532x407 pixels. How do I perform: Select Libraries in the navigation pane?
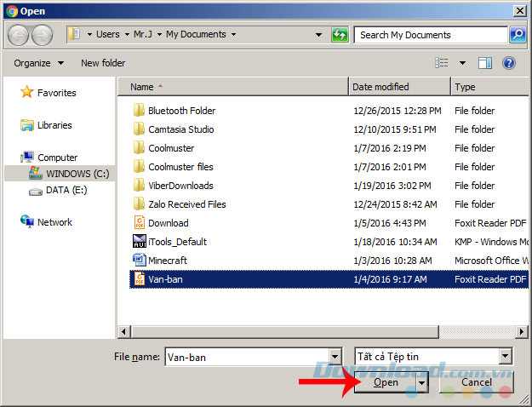(54, 125)
